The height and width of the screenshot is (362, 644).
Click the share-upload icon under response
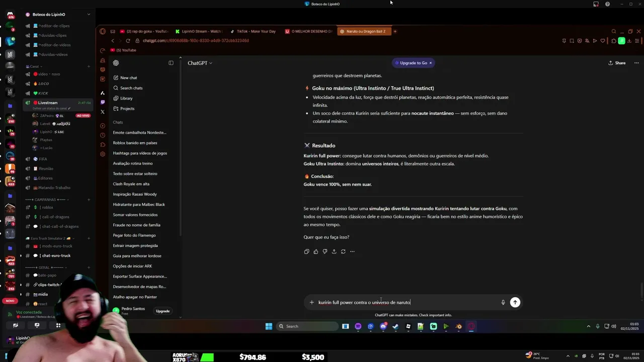pyautogui.click(x=334, y=251)
